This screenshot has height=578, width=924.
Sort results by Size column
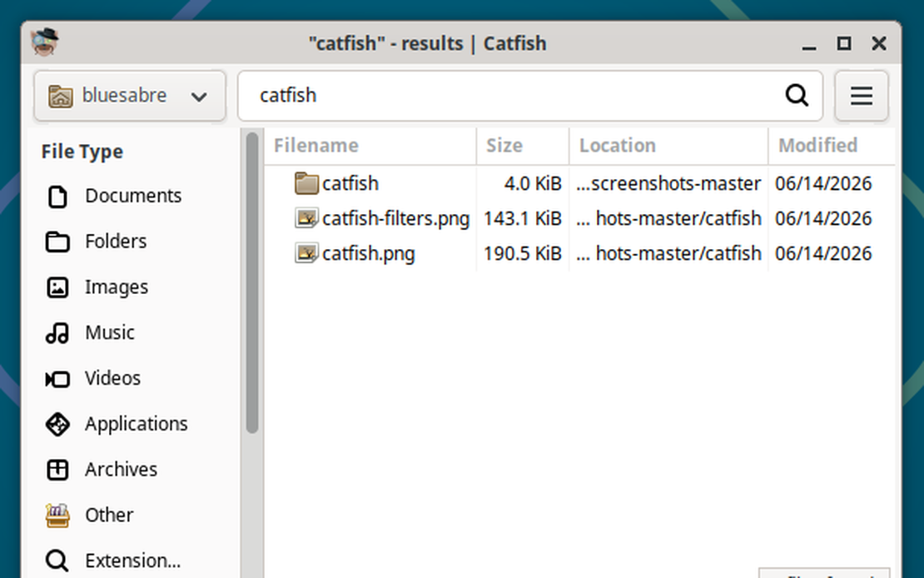tap(523, 146)
